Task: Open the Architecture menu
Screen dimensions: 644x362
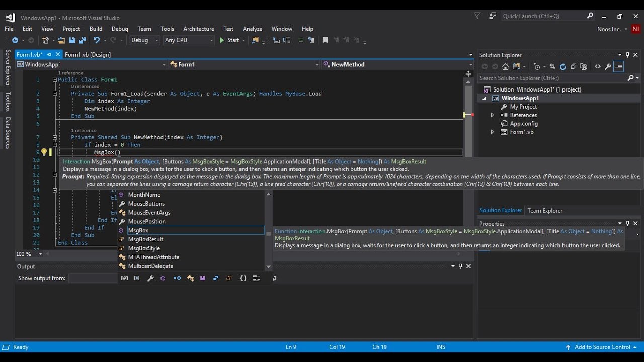Action: 199,29
